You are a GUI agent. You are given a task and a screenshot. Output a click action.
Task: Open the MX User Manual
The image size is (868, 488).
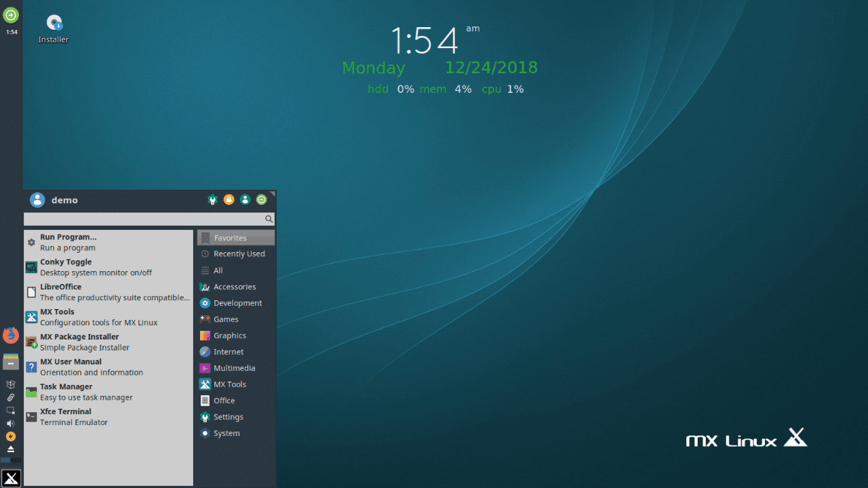(x=108, y=367)
